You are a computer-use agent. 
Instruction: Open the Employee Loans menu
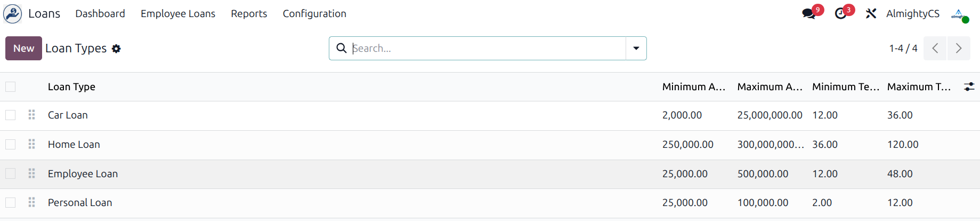point(178,14)
